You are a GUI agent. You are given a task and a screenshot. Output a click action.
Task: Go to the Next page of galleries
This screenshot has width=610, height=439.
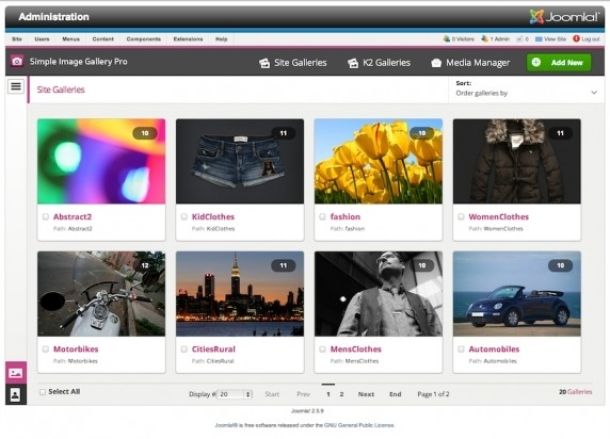(x=366, y=394)
